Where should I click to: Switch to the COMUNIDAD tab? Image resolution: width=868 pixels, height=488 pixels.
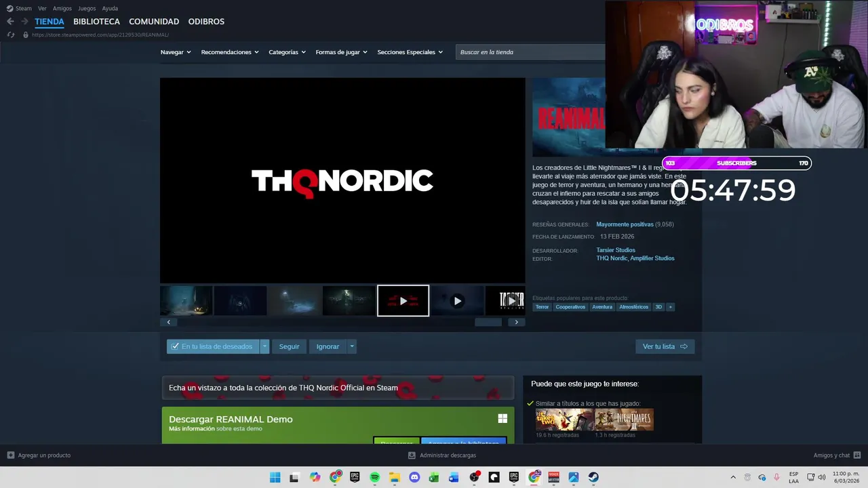pyautogui.click(x=154, y=22)
